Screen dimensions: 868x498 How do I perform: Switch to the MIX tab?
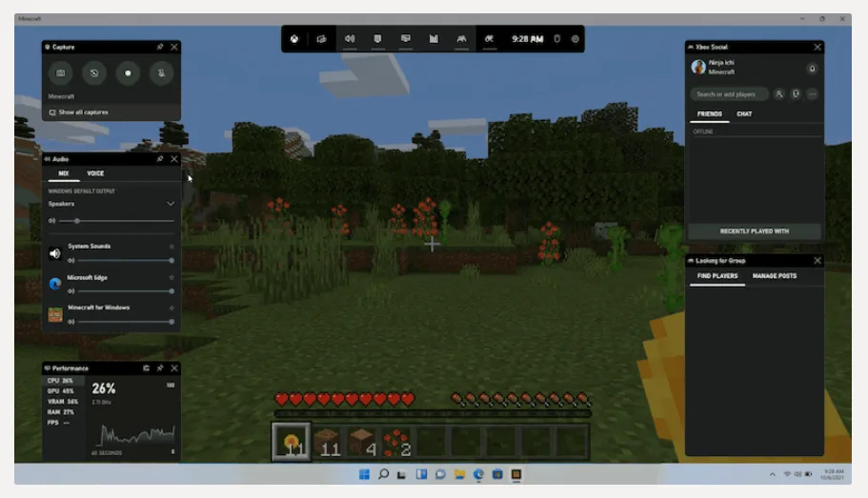coord(64,173)
